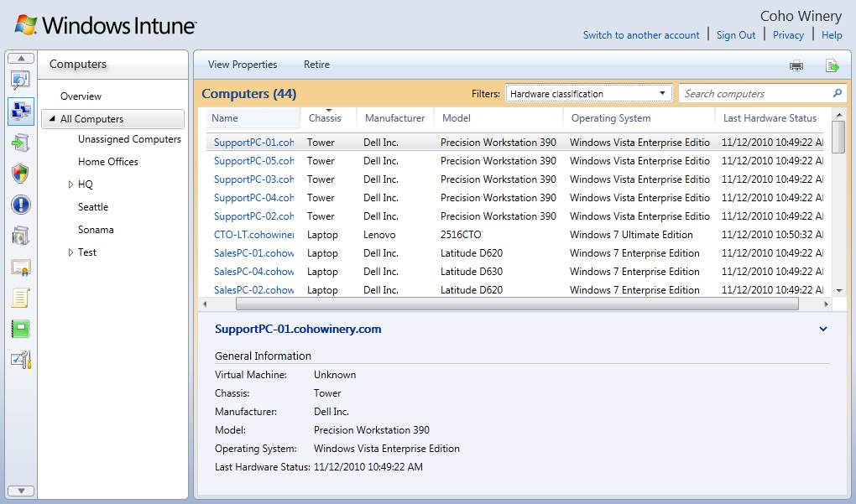Open SupportPC-02 computer link
Screen dimensions: 856x504
[253, 216]
